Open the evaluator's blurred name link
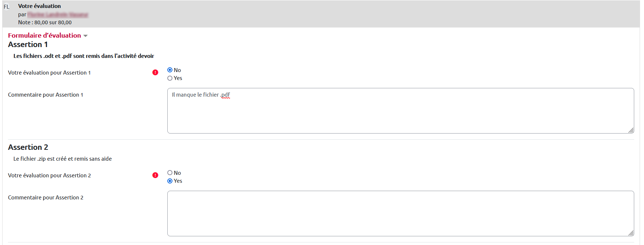This screenshot has height=245, width=644. tap(58, 14)
